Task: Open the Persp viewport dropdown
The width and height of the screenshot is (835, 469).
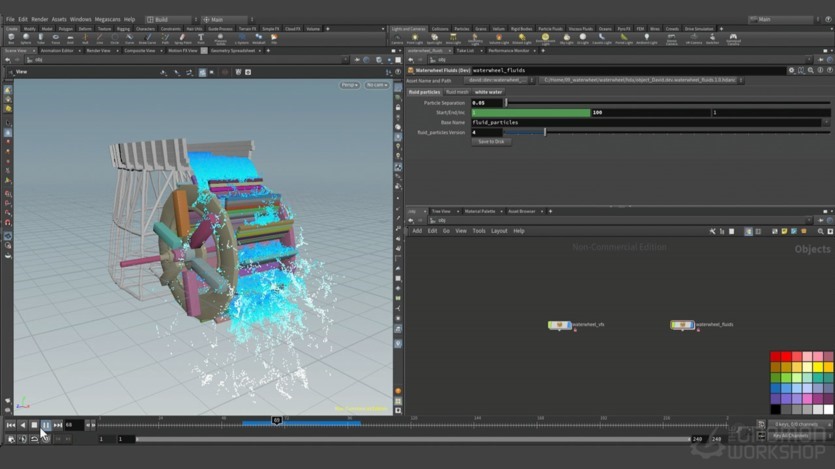Action: [x=349, y=85]
